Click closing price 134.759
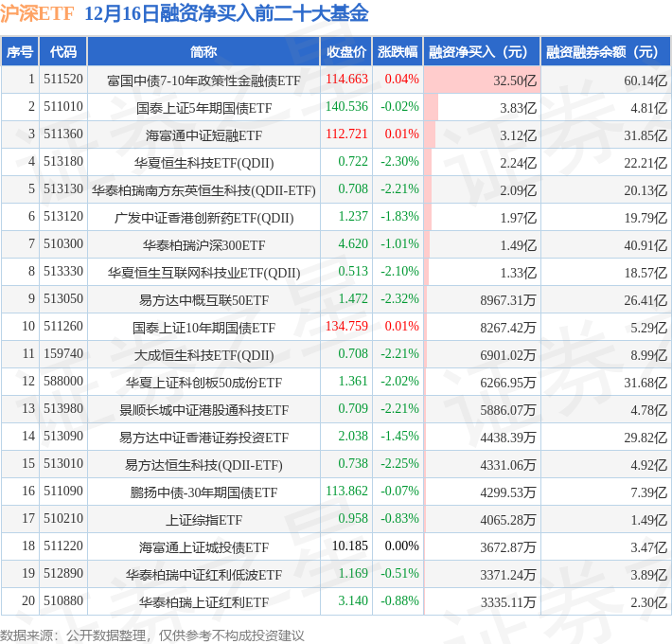 tap(346, 327)
